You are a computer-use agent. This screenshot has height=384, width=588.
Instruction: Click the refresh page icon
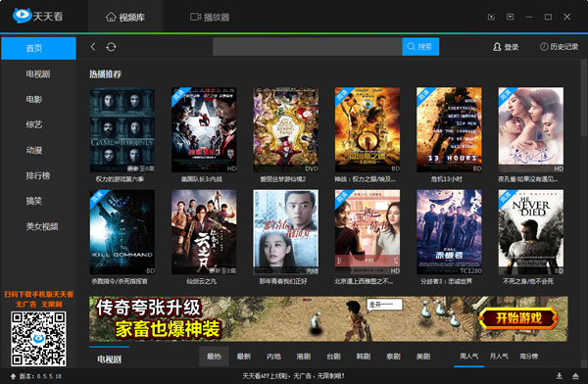pos(111,47)
